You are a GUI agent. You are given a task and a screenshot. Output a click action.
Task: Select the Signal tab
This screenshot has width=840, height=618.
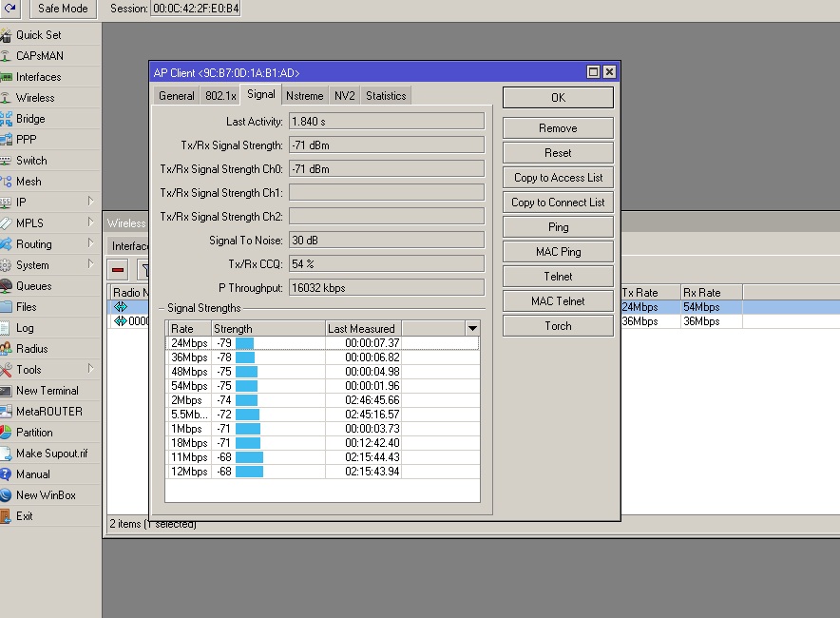pos(261,94)
